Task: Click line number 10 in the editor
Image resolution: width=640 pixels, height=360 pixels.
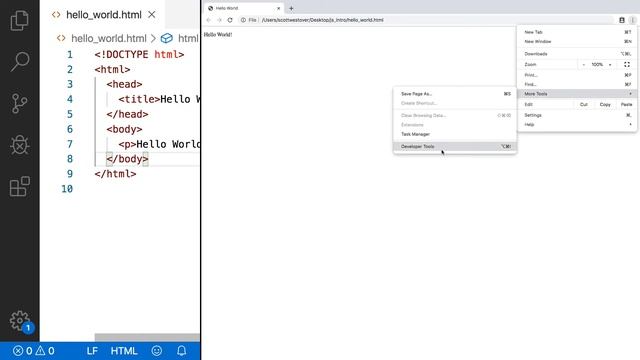Action: pos(67,189)
